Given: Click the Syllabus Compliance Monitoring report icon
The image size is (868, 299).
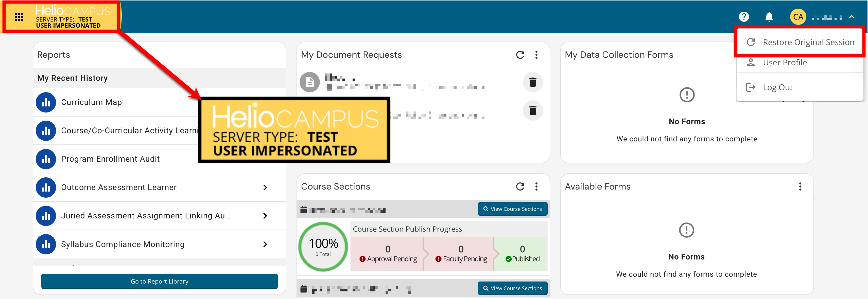Looking at the screenshot, I should (46, 244).
